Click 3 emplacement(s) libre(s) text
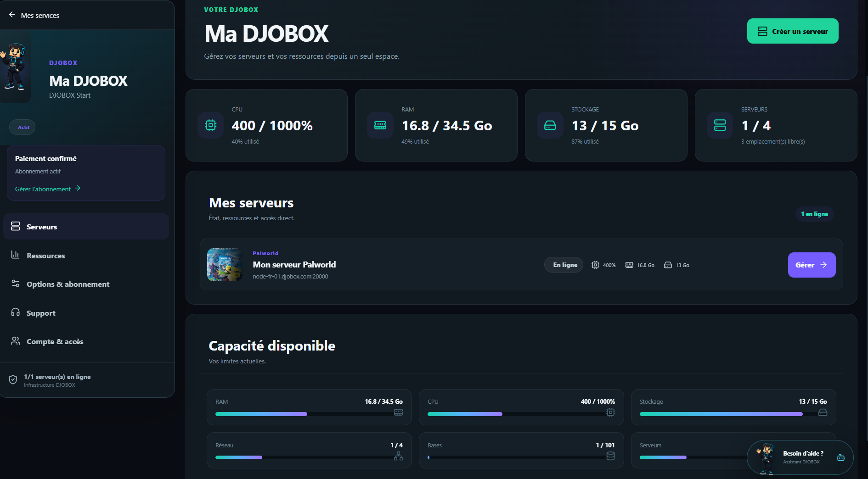This screenshot has height=479, width=868. (773, 141)
